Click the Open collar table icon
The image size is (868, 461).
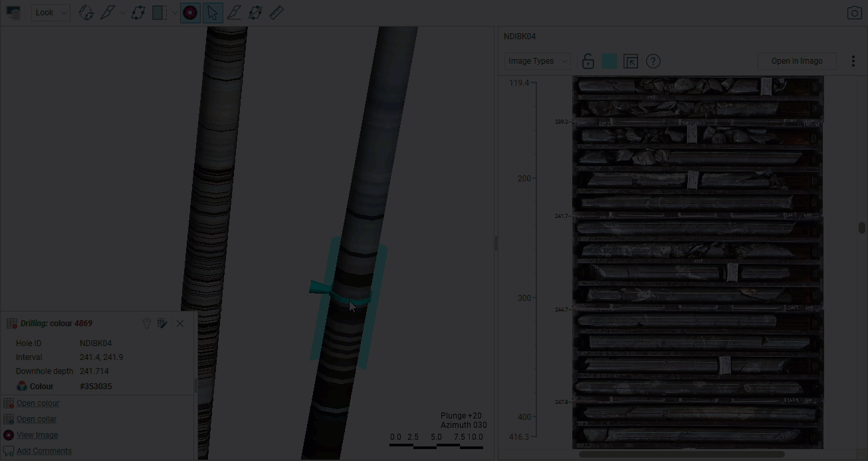(9, 419)
